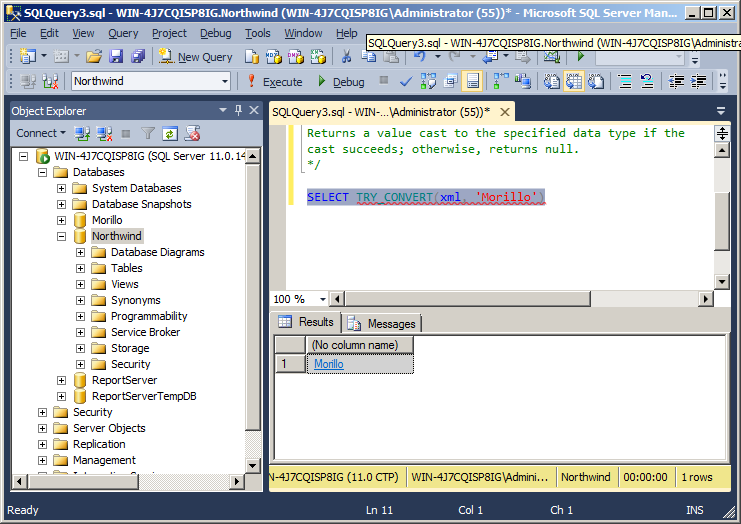Image resolution: width=741 pixels, height=524 pixels.
Task: Pin the Object Explorer panel
Action: click(x=238, y=111)
